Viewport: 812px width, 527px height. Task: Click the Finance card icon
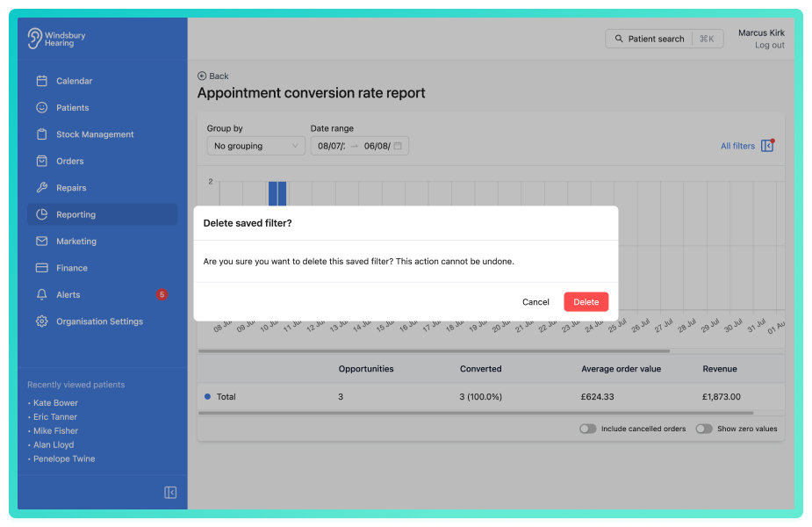42,268
